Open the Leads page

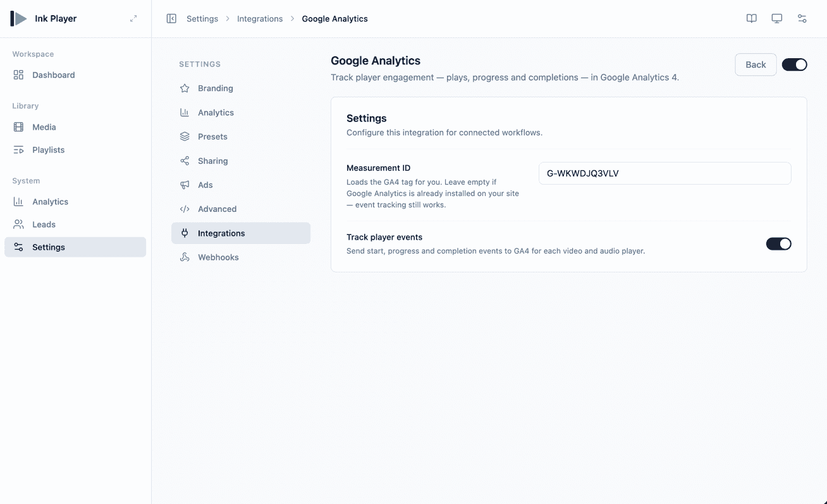click(75, 224)
